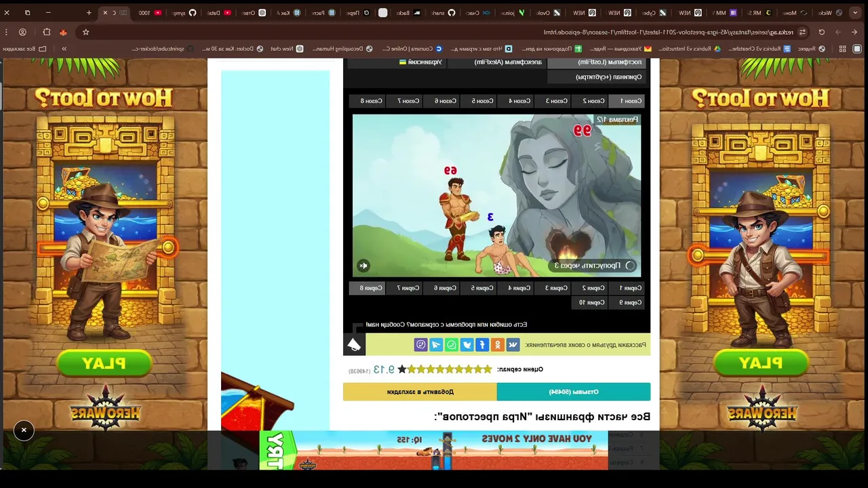Open the browser extensions puzzle icon
Screen dimensions: 868x488
coord(46,32)
